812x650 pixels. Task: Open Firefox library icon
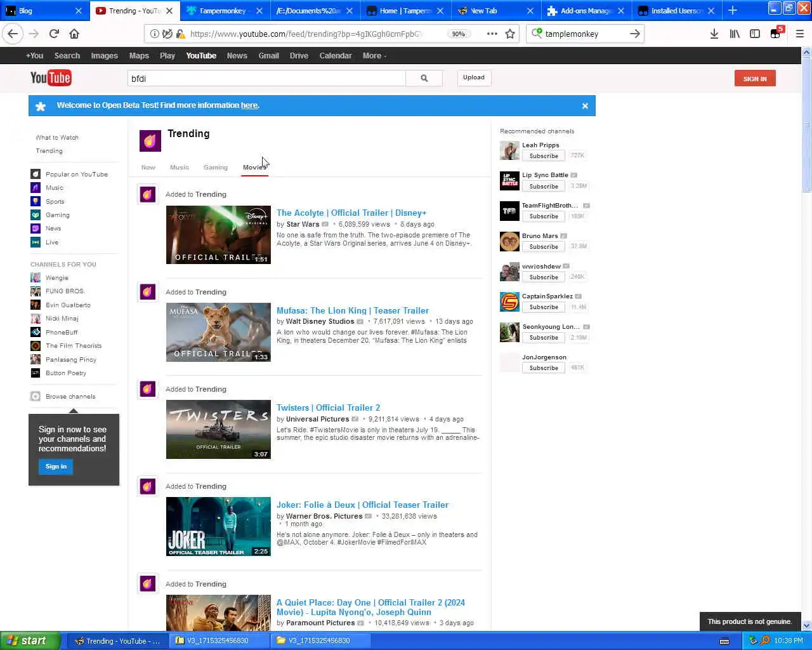coord(735,34)
